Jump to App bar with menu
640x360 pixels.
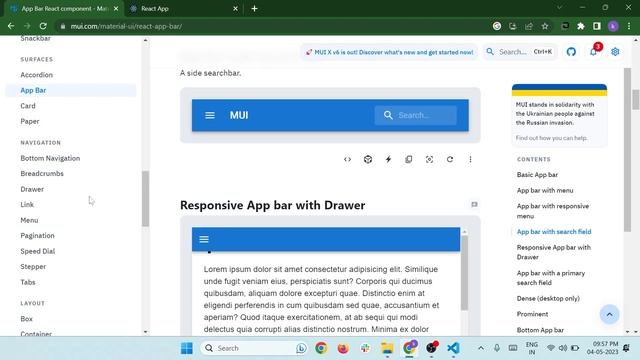pos(545,191)
